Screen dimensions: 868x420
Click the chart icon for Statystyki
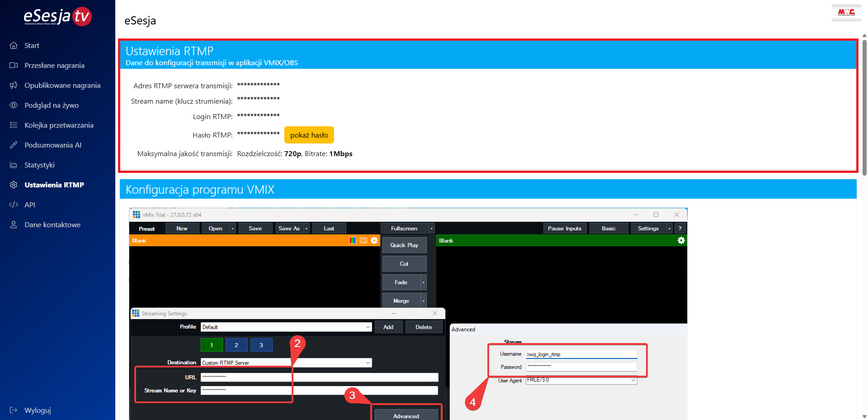(14, 165)
